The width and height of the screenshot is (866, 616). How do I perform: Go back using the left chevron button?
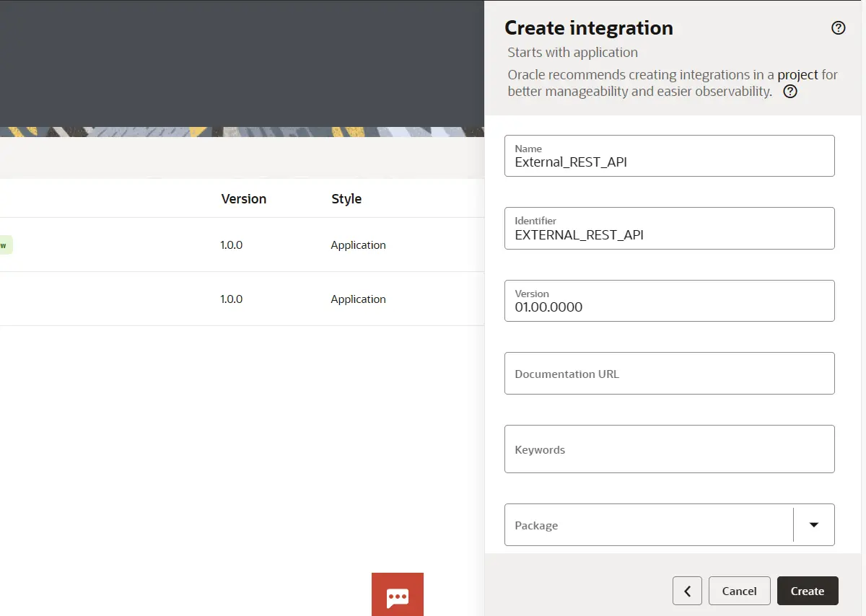pyautogui.click(x=687, y=591)
